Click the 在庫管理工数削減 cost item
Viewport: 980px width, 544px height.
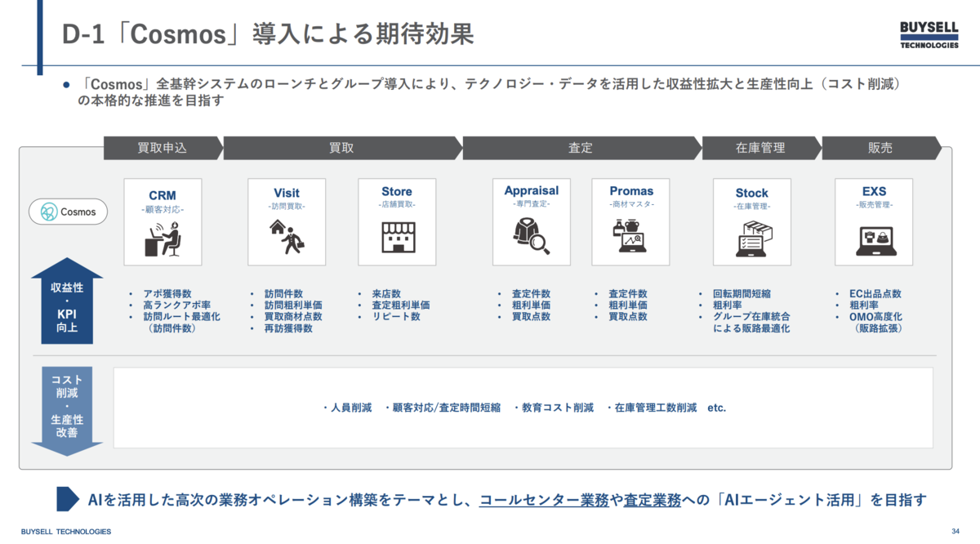point(656,408)
